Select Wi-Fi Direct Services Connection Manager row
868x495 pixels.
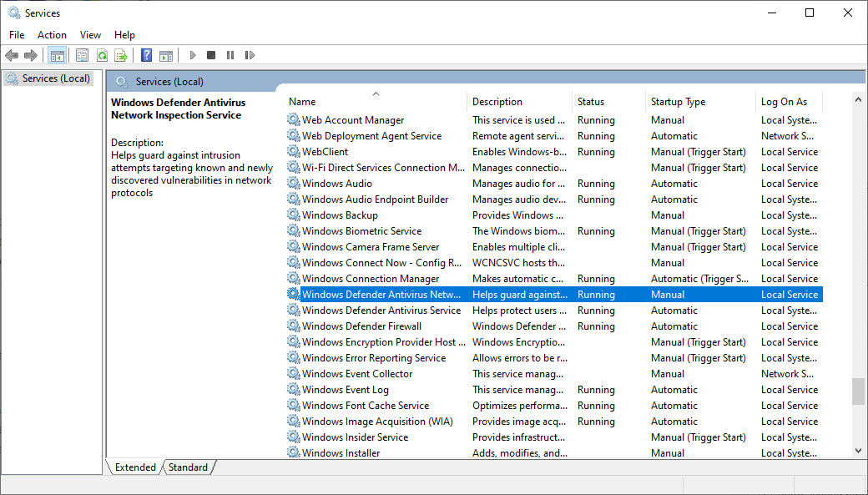click(x=554, y=167)
